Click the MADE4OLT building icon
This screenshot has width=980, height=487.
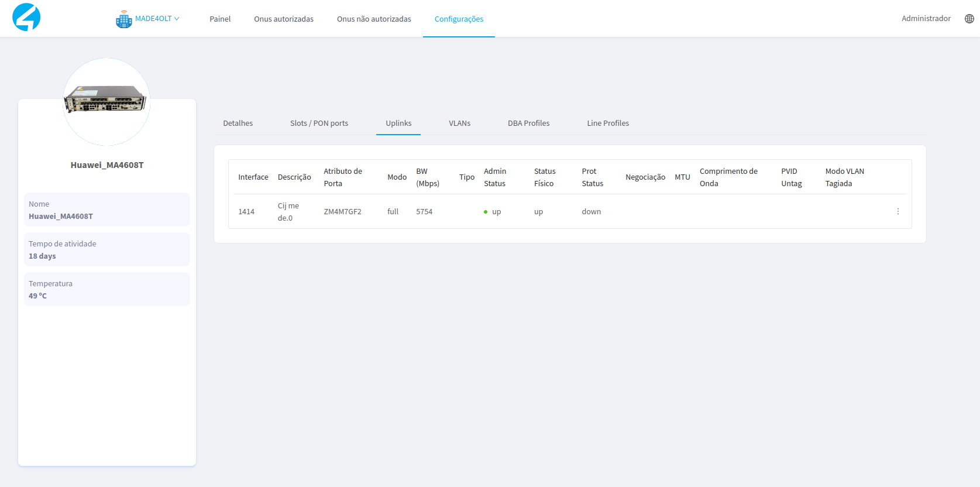[x=123, y=19]
